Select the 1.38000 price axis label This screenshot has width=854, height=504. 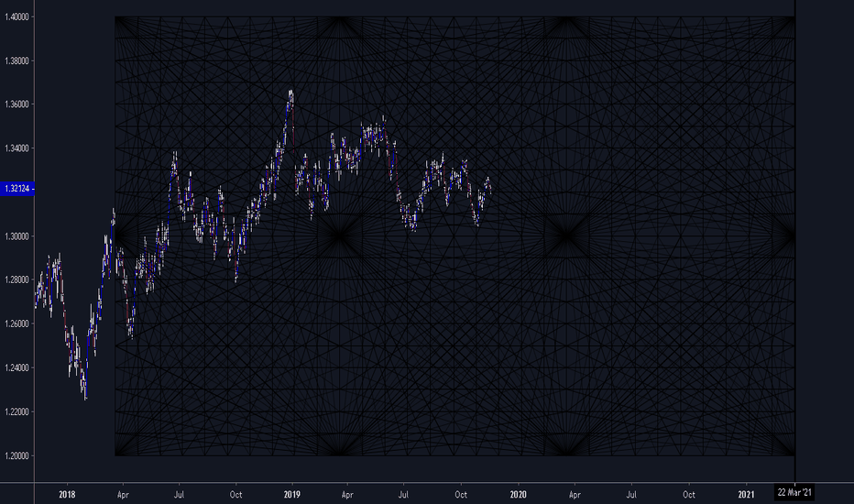(x=16, y=60)
